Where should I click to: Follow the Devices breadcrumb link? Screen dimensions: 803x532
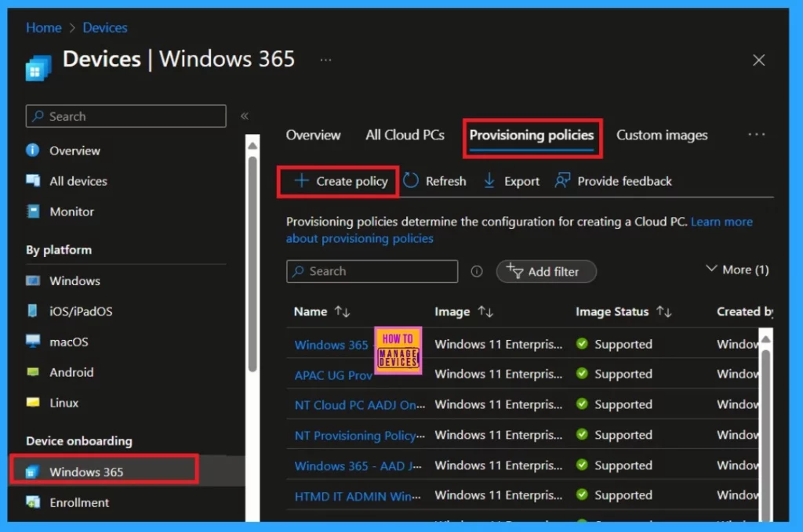105,27
